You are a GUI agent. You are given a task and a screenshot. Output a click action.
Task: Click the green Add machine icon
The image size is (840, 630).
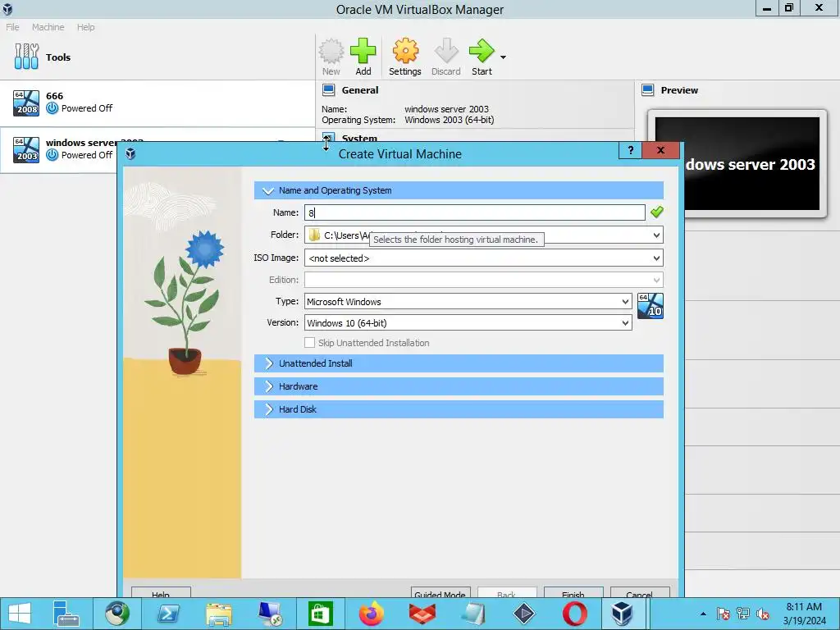[x=363, y=57]
